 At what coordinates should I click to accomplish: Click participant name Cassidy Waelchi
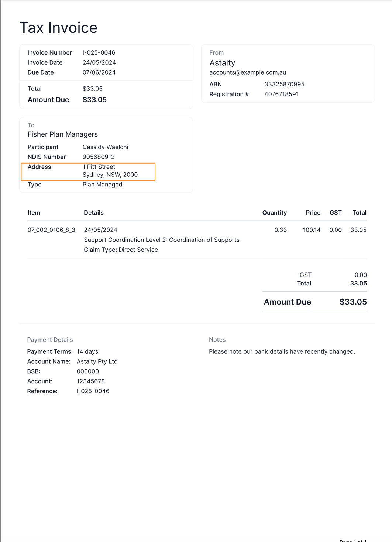105,147
